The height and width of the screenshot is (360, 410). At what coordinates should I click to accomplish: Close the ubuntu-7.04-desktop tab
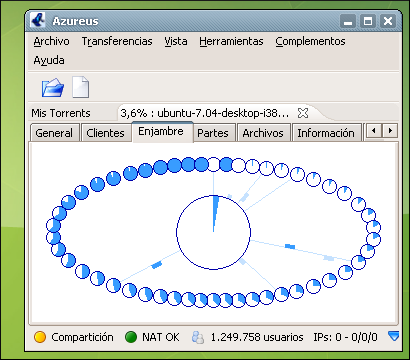coord(303,113)
